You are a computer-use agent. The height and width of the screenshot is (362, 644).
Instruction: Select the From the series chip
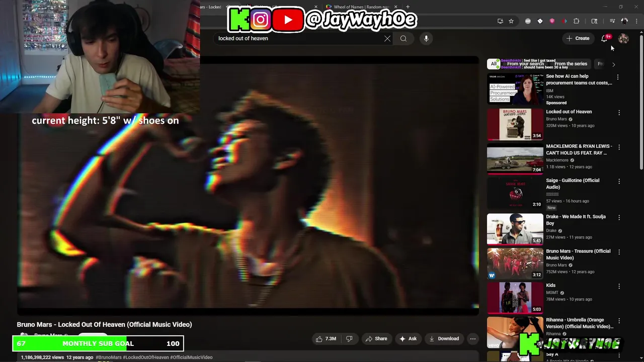pyautogui.click(x=571, y=64)
